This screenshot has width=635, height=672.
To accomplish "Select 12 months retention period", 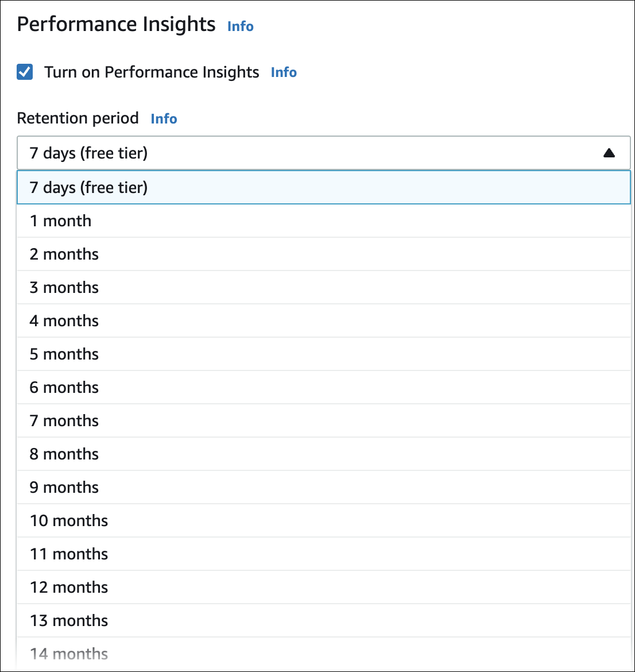I will coord(68,587).
